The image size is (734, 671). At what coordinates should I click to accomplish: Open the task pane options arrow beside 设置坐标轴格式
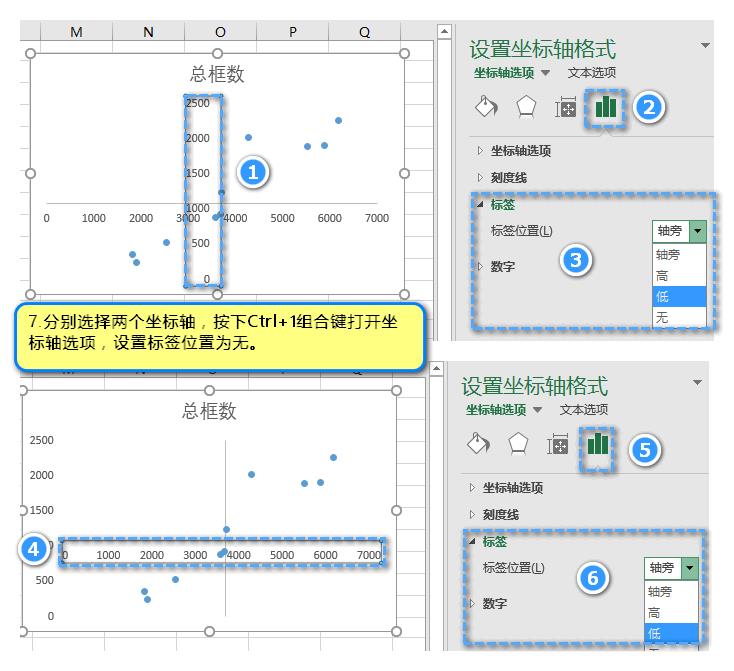(x=705, y=46)
